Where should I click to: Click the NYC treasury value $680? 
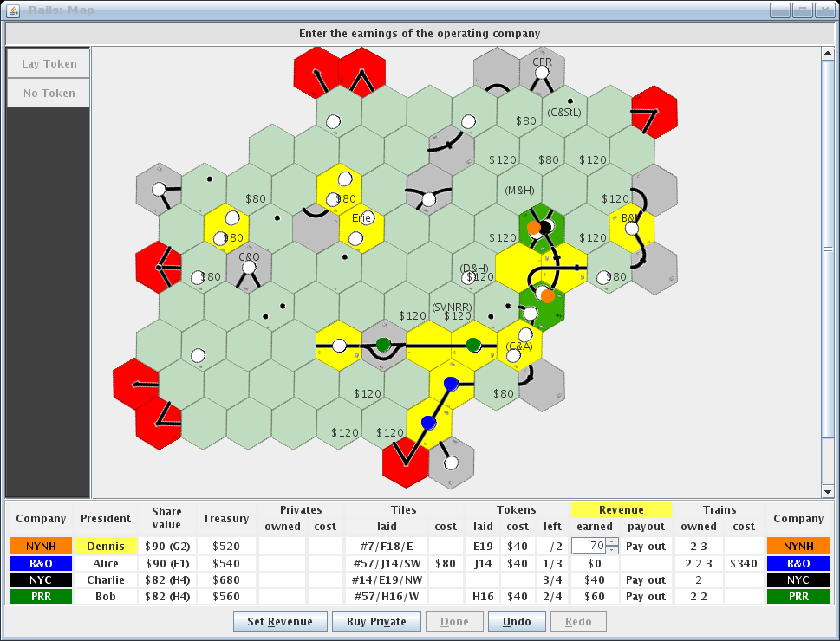226,580
